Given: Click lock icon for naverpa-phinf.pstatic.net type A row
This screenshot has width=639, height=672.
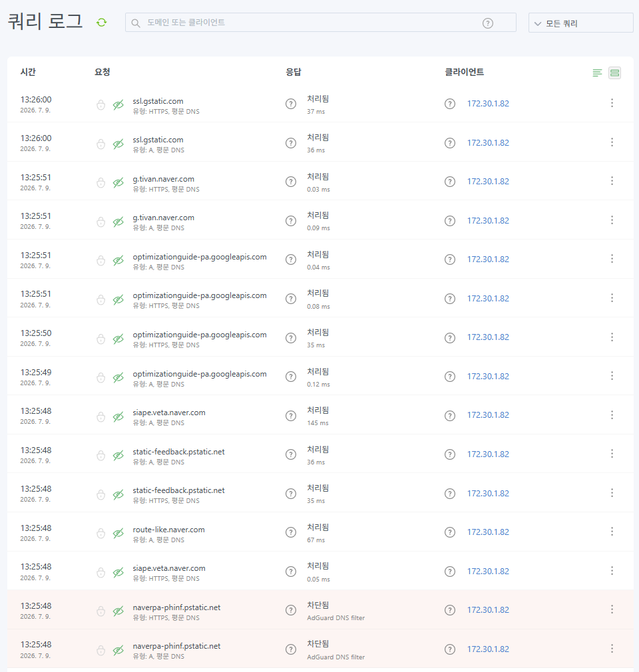Looking at the screenshot, I should [x=101, y=651].
